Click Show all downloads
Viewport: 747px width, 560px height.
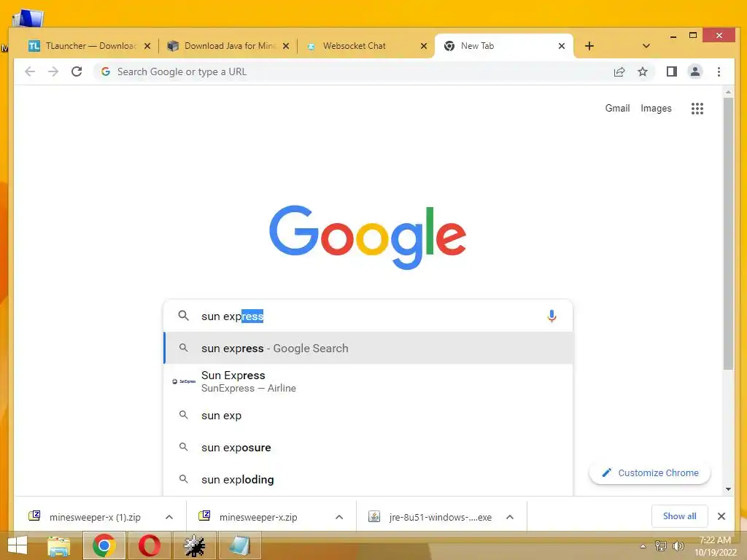click(x=679, y=516)
